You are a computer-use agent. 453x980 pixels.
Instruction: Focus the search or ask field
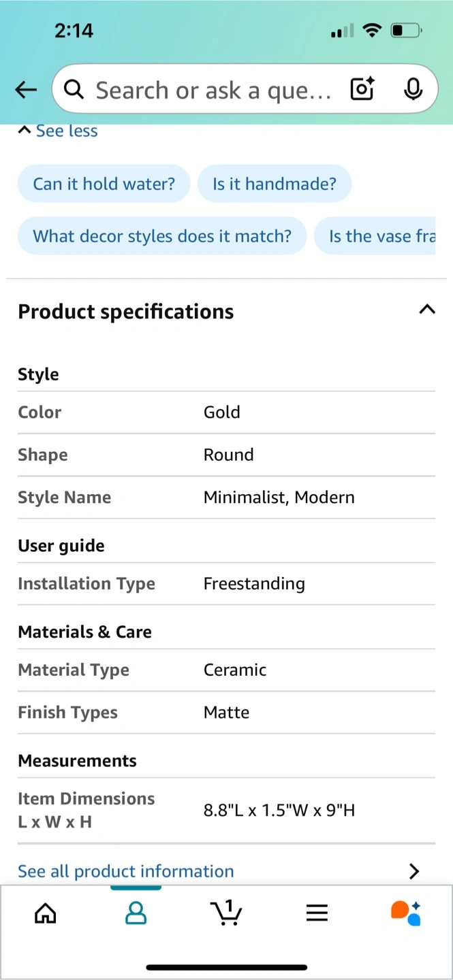click(x=213, y=90)
